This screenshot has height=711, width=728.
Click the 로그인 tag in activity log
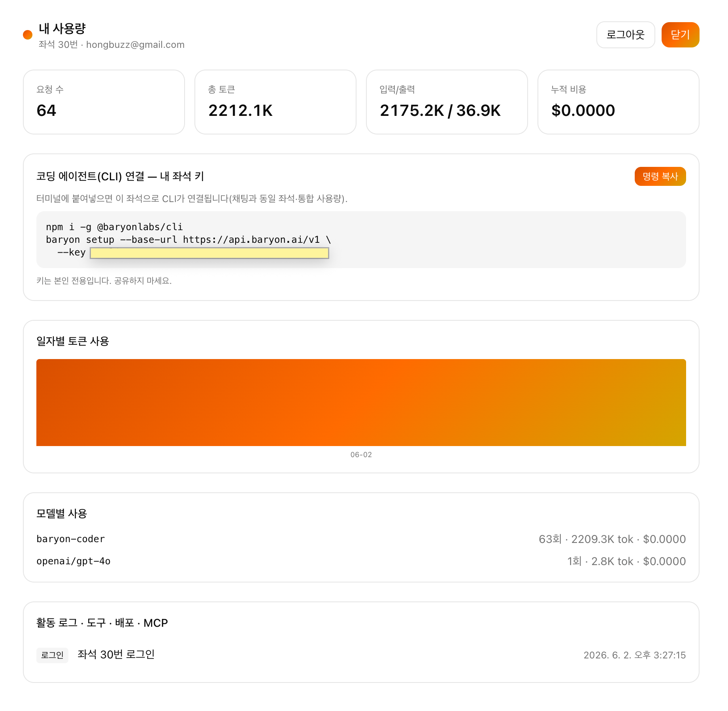coord(52,655)
